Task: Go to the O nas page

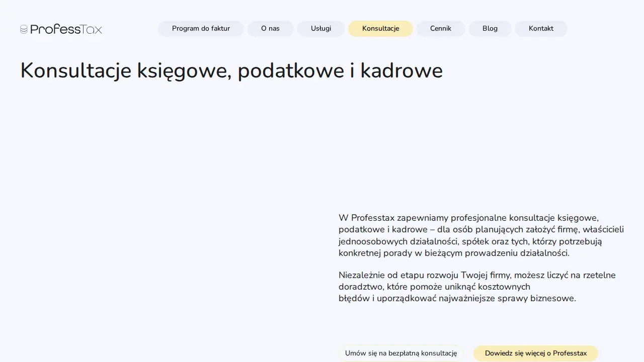Action: 270,29
